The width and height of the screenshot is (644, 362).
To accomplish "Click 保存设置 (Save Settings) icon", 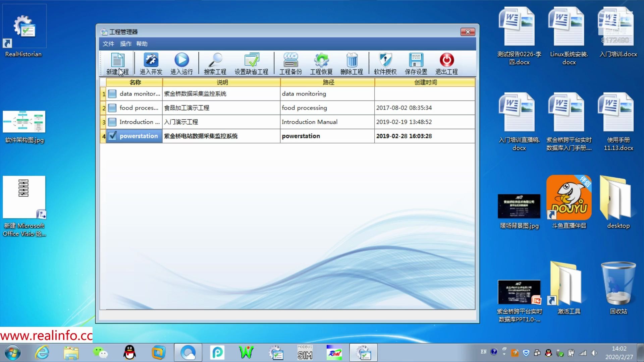I will pos(415,63).
